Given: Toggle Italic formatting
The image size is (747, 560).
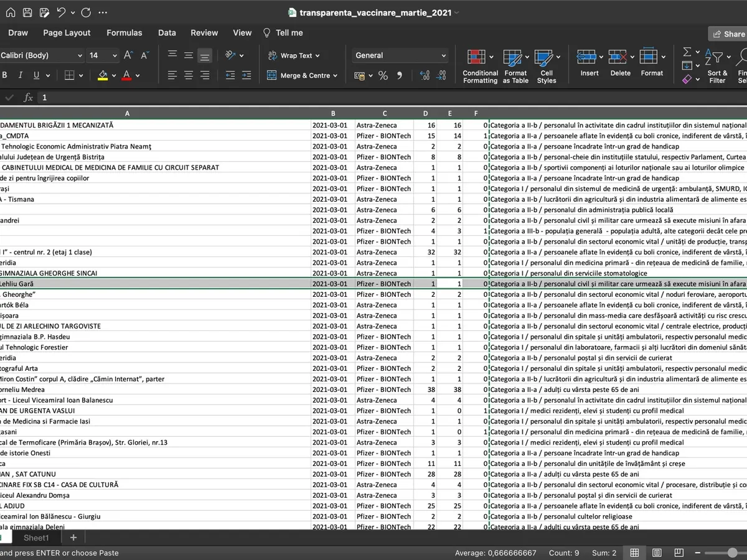Looking at the screenshot, I should coord(21,75).
